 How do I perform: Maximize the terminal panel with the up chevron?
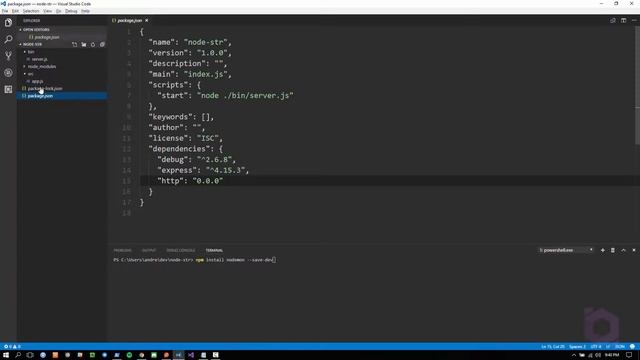tap(623, 250)
